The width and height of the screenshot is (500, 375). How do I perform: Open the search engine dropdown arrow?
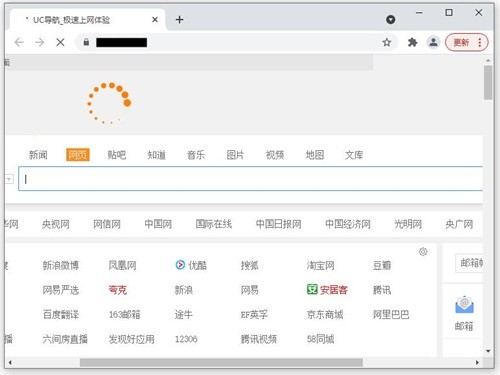click(9, 179)
